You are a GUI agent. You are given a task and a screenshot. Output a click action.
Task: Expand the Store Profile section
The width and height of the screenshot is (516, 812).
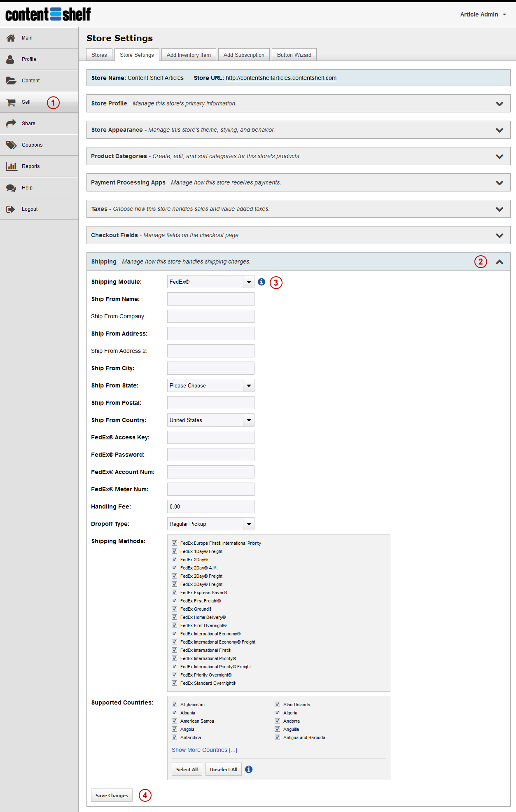(298, 103)
